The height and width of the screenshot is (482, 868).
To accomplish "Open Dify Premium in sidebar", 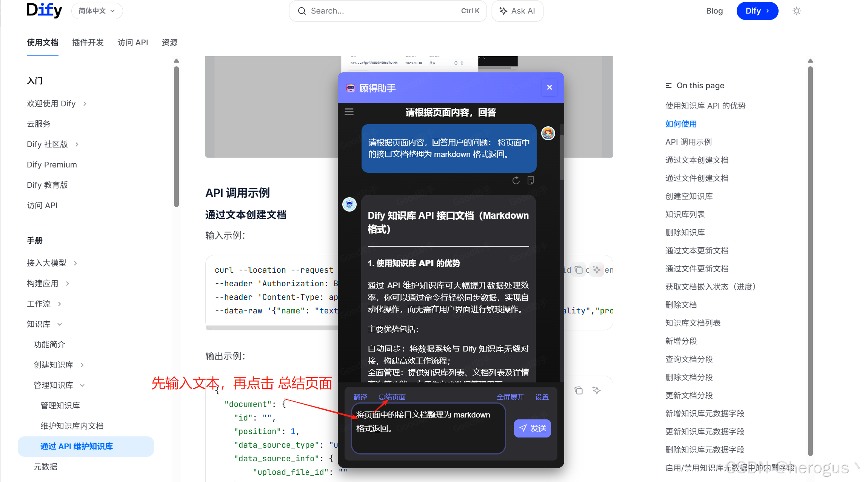I will [x=52, y=164].
